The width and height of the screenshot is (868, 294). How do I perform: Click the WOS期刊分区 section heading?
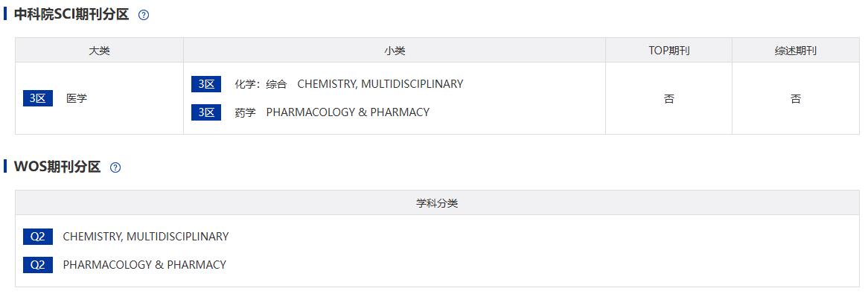click(x=57, y=167)
